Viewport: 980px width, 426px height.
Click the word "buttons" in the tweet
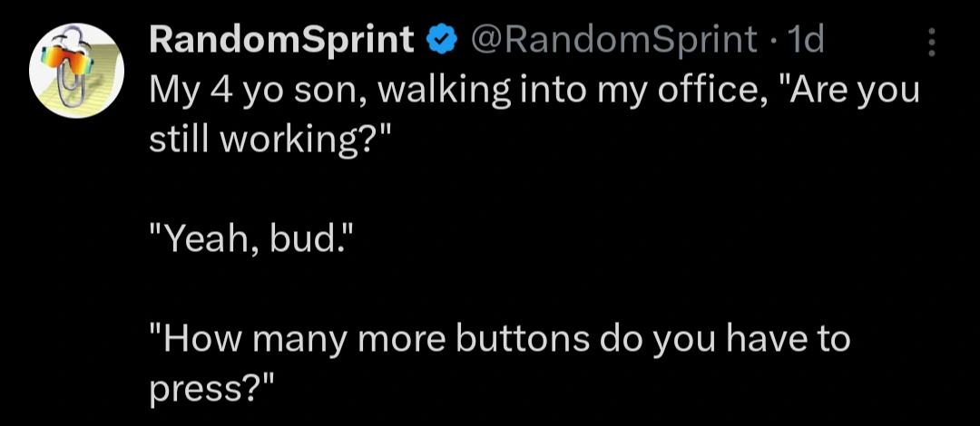(523, 339)
